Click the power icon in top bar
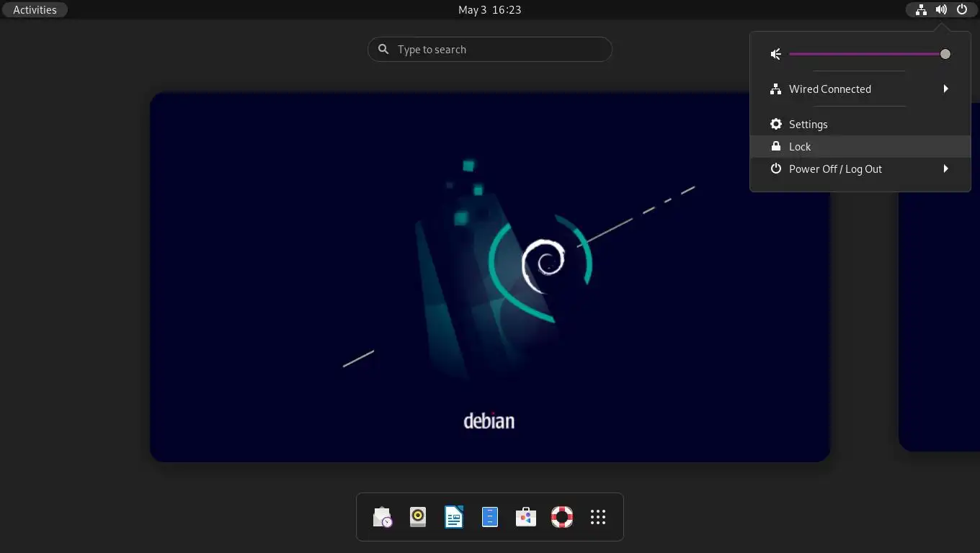This screenshot has height=553, width=980. coord(962,10)
